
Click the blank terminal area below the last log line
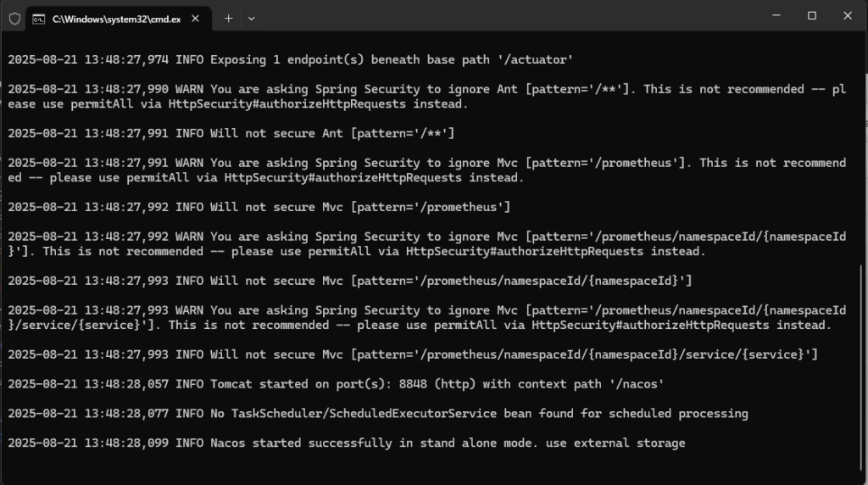424,466
